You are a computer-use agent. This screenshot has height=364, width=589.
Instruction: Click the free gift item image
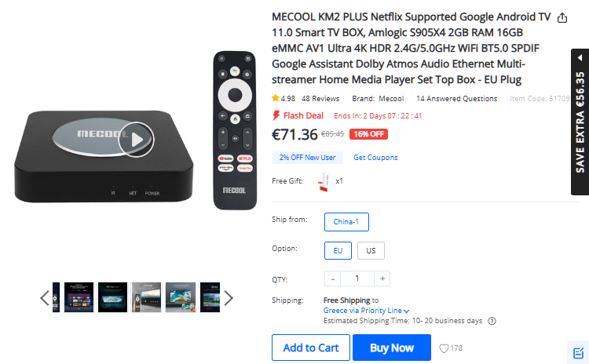324,182
